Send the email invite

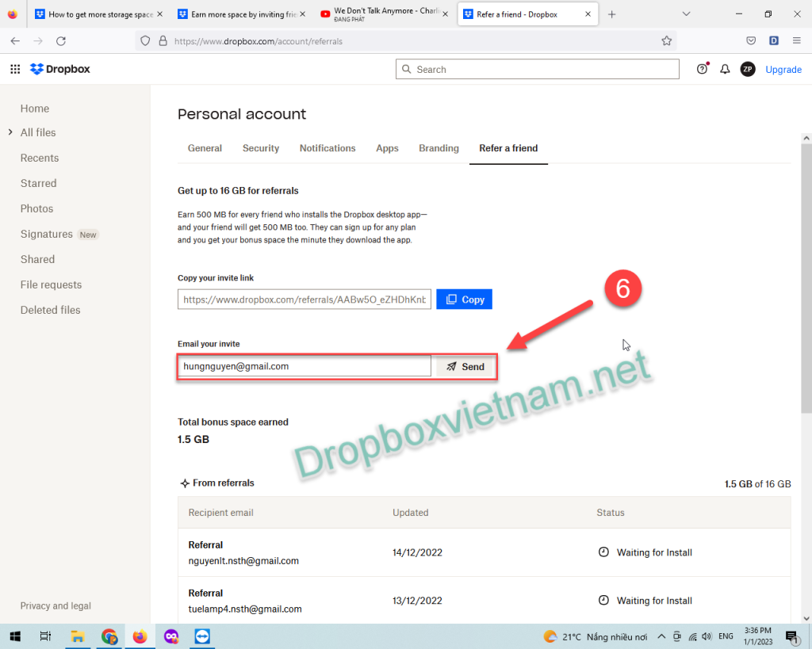[x=465, y=366]
